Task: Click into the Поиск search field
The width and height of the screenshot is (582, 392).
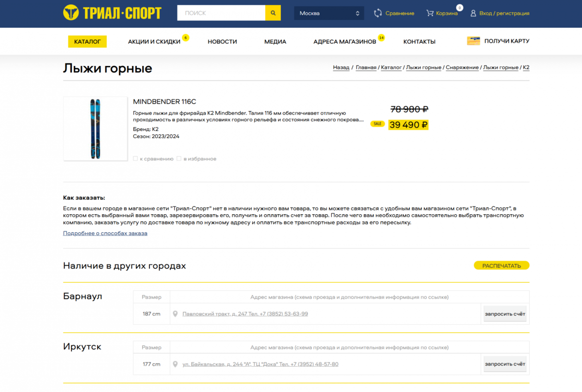Action: point(221,13)
